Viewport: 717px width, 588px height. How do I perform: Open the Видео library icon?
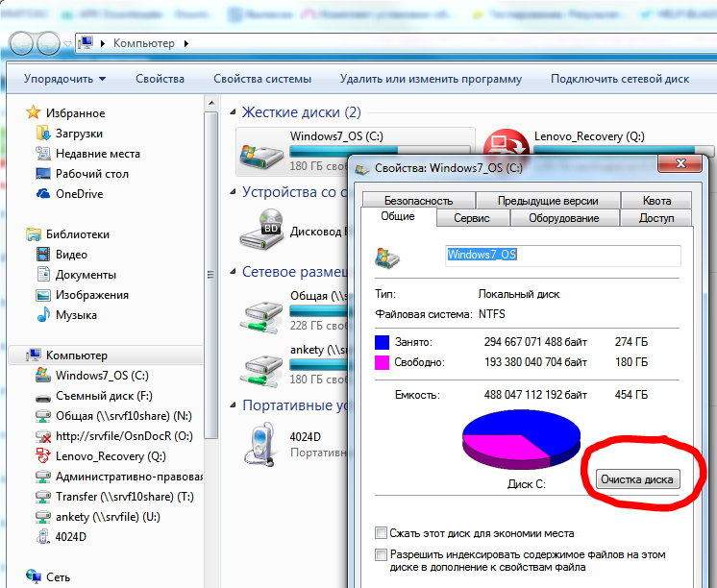43,255
